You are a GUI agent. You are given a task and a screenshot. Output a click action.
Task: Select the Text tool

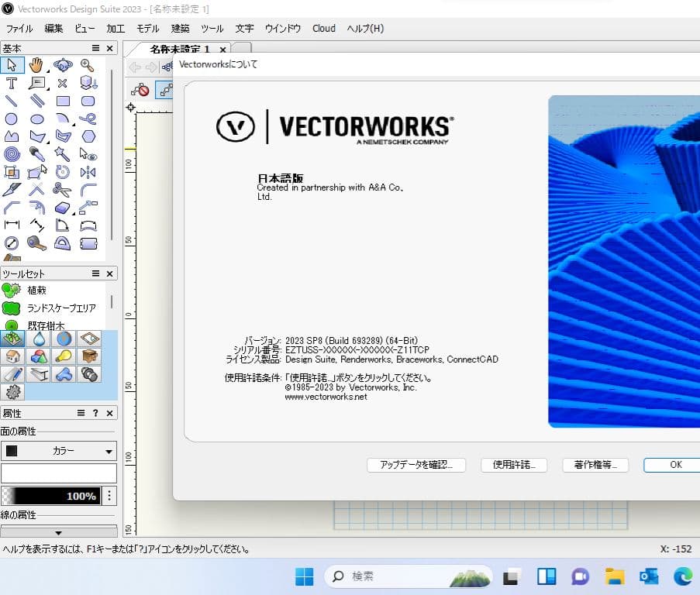click(12, 83)
